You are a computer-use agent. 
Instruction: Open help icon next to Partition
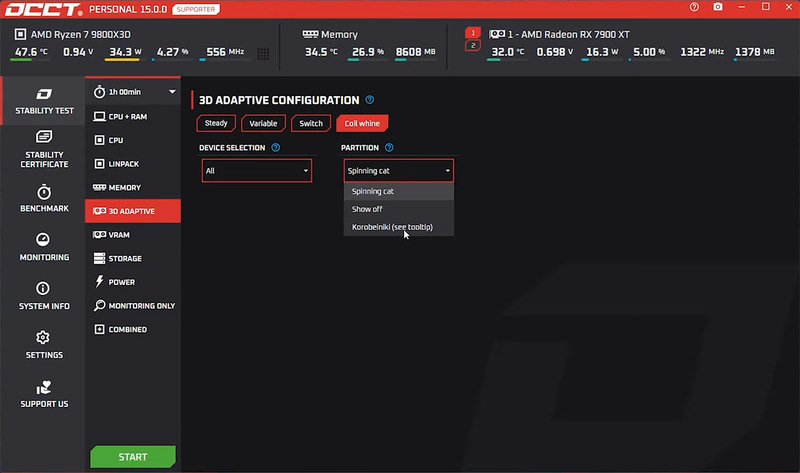389,147
